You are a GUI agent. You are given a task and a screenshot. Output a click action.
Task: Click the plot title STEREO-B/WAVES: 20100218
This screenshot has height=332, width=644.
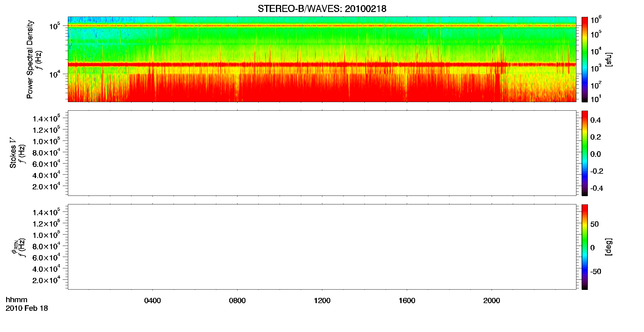pyautogui.click(x=322, y=9)
